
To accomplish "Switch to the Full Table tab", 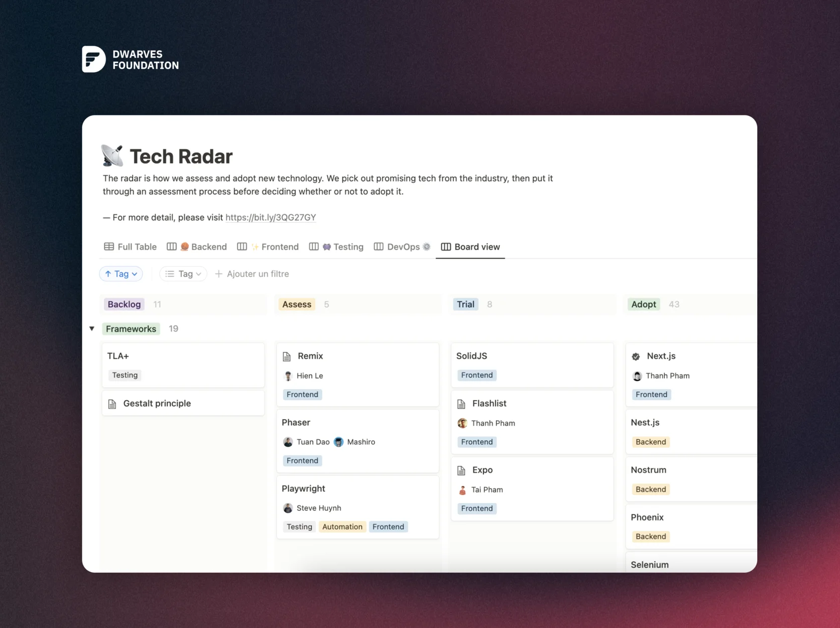I will [131, 246].
